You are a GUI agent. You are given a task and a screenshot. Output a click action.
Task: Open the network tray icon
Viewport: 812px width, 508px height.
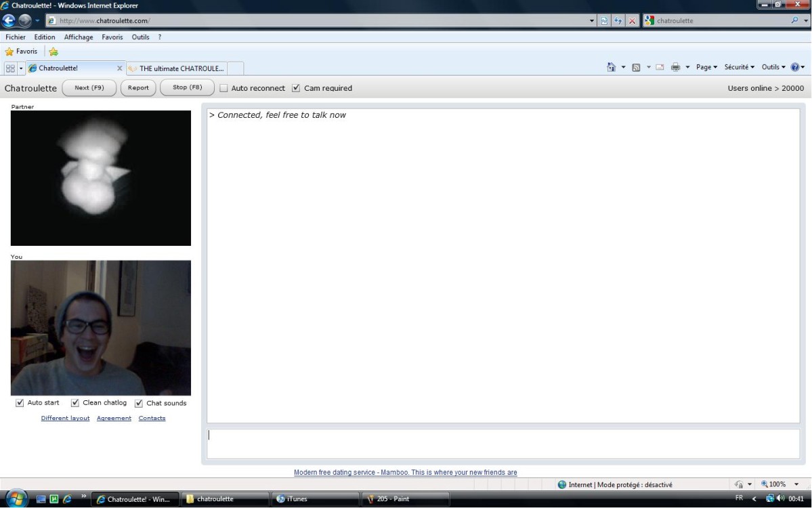click(770, 498)
